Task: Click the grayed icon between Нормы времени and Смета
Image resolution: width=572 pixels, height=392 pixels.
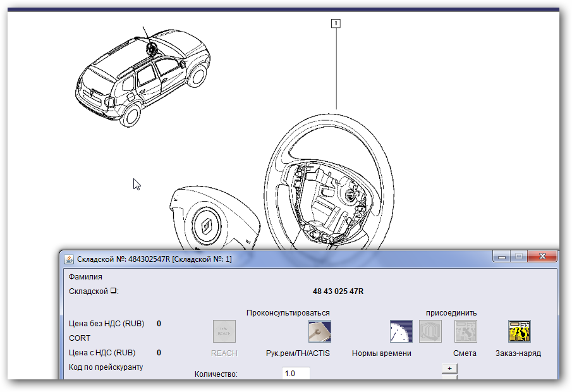Action: pos(430,331)
